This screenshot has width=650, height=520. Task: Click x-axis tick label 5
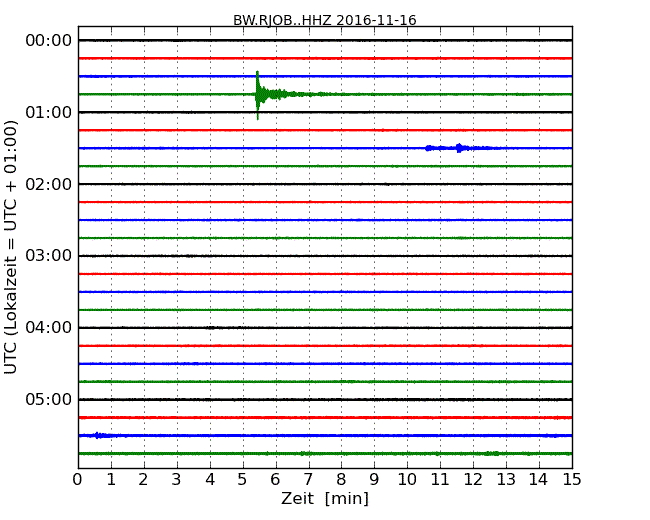click(x=243, y=480)
